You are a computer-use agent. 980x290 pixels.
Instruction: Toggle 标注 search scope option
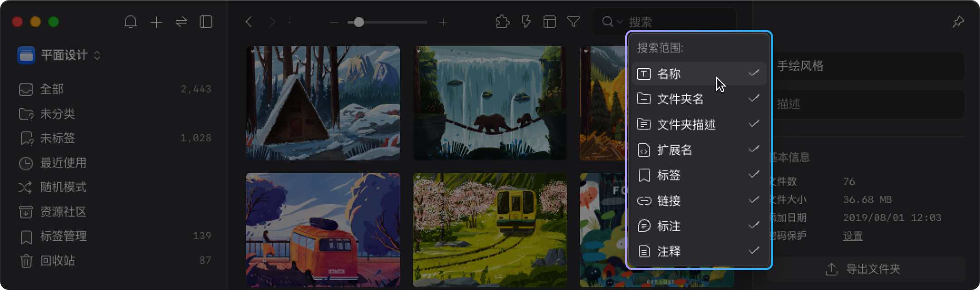click(x=699, y=226)
